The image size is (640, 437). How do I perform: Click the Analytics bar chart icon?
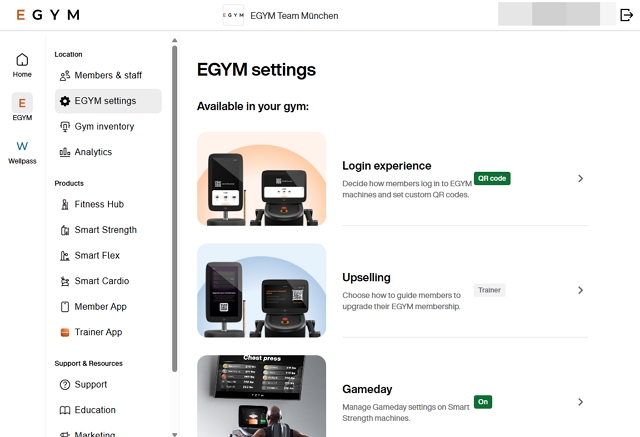click(64, 152)
